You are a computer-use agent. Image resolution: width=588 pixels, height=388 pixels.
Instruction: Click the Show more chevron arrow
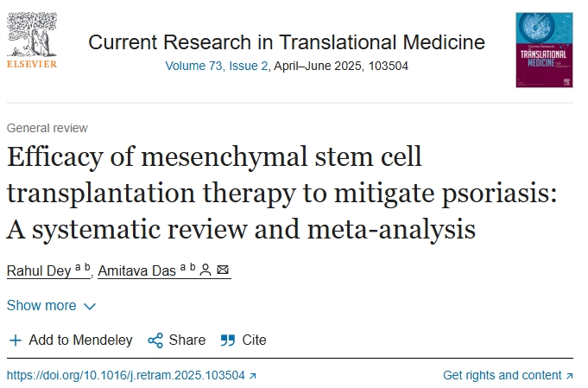point(90,307)
